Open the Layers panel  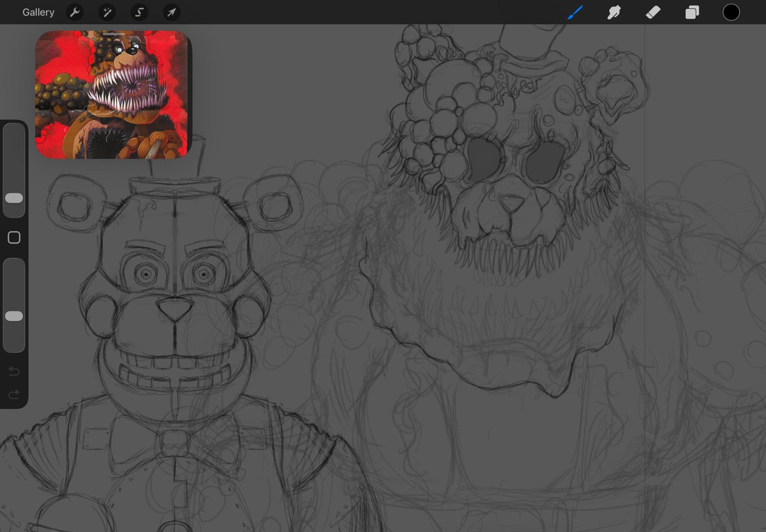pyautogui.click(x=692, y=12)
